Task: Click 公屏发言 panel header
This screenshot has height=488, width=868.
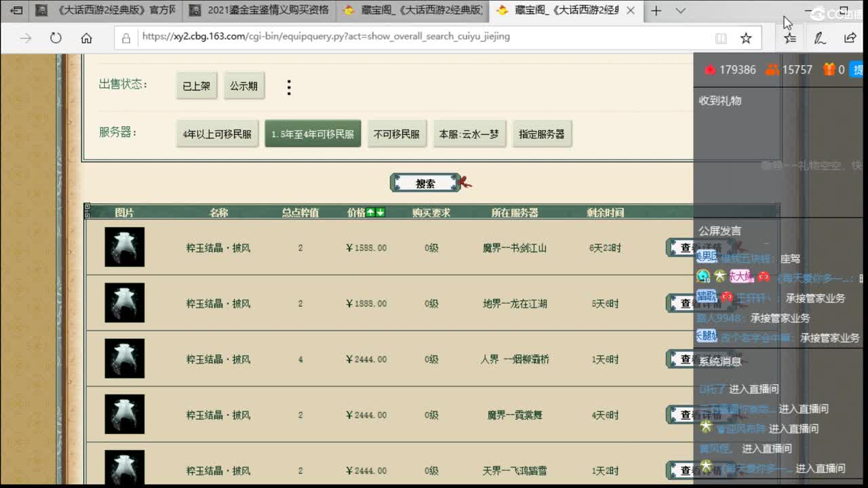Action: [720, 231]
